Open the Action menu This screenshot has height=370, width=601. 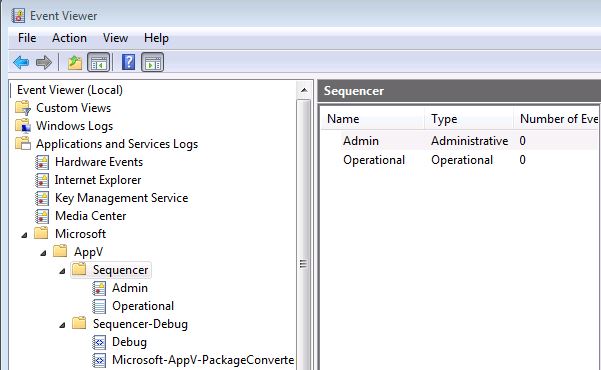pyautogui.click(x=69, y=38)
